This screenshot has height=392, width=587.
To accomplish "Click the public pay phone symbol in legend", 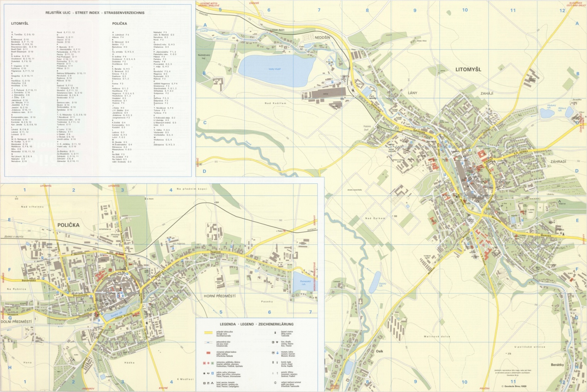I will [x=275, y=383].
